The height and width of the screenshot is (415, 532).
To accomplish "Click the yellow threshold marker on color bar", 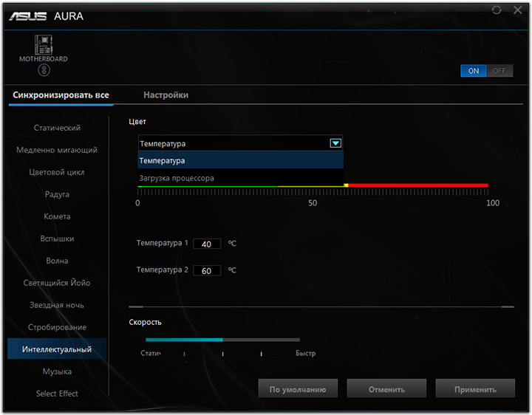I will (x=346, y=185).
